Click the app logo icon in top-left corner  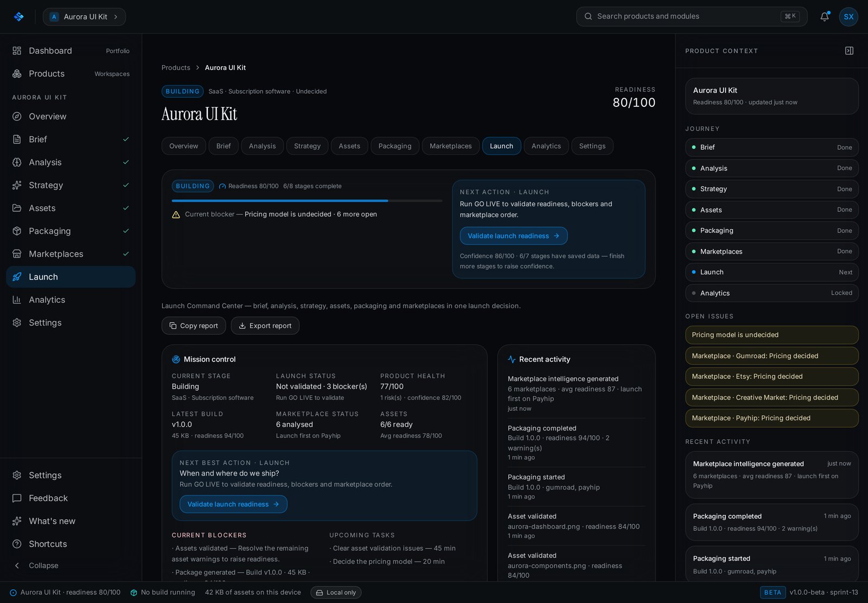pos(19,17)
